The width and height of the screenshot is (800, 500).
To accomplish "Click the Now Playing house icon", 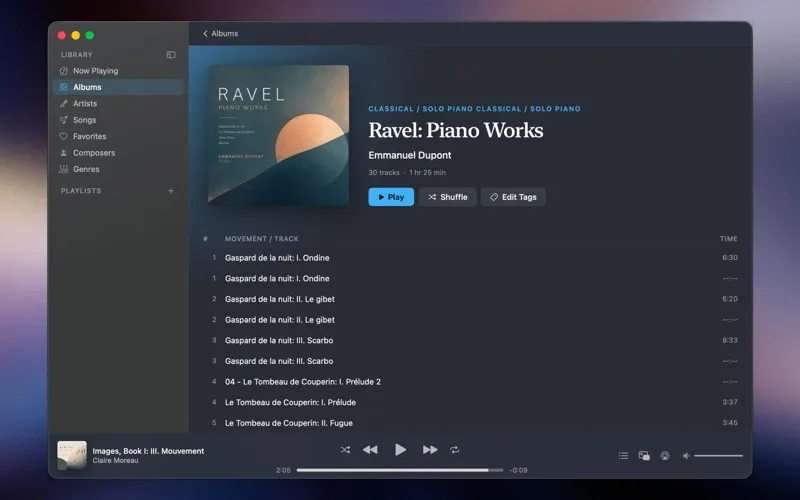I will (63, 70).
